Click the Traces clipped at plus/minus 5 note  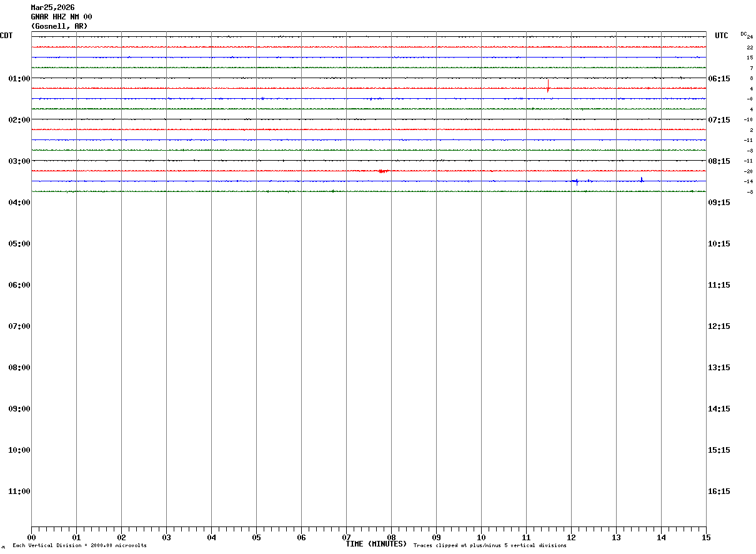click(x=490, y=545)
